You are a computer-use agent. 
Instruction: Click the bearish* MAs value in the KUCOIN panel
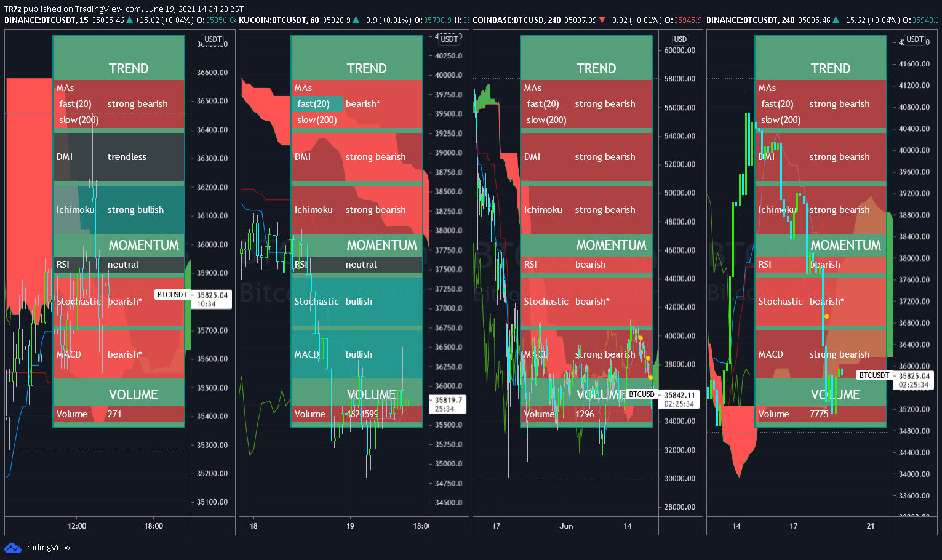(x=363, y=104)
